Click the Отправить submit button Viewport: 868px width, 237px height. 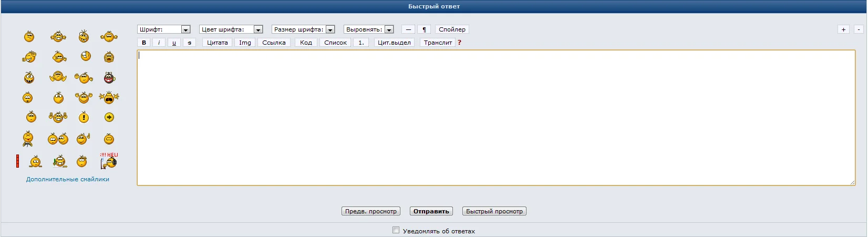tap(431, 211)
